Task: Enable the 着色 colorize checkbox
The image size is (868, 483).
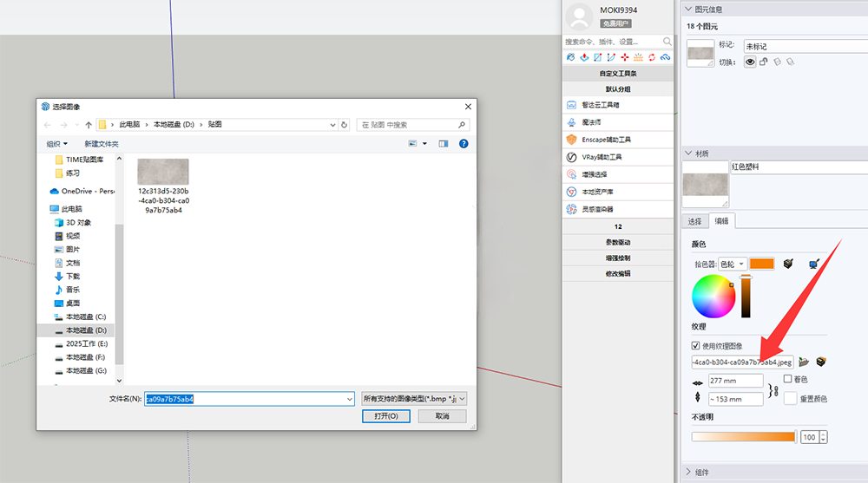Action: tap(787, 379)
